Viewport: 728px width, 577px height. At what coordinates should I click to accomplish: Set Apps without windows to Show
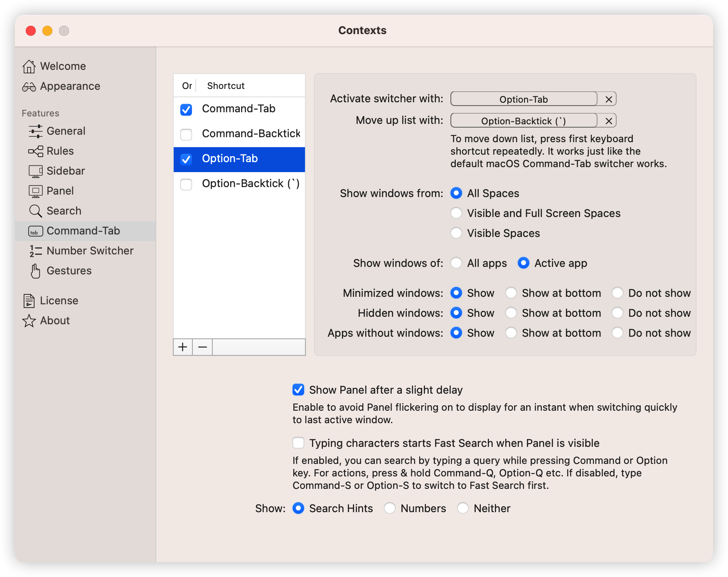456,333
